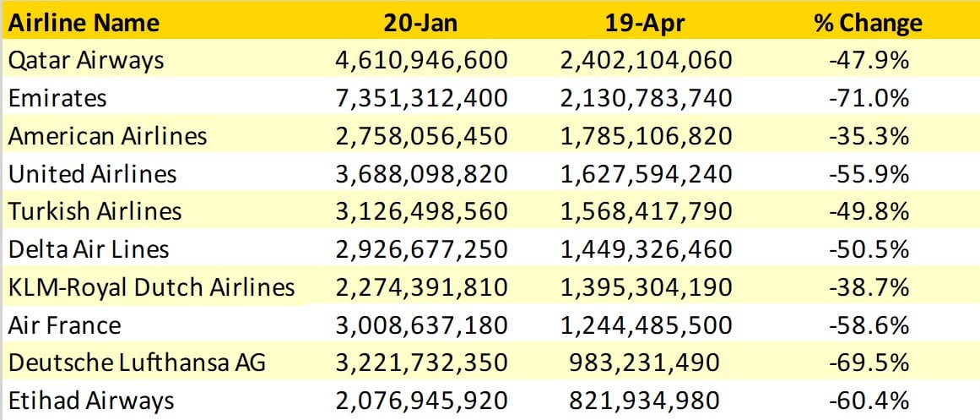Image resolution: width=980 pixels, height=420 pixels.
Task: Select the Etihad Airways name cell
Action: (x=91, y=401)
